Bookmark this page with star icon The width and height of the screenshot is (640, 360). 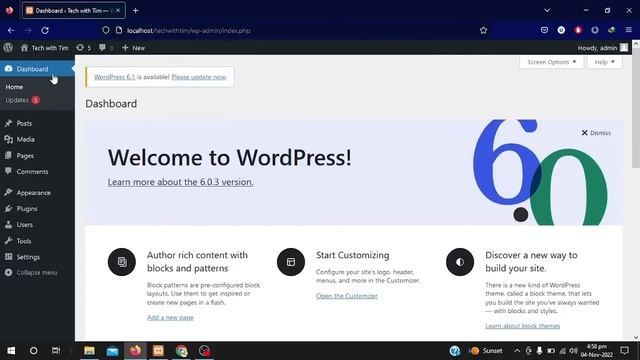point(483,30)
